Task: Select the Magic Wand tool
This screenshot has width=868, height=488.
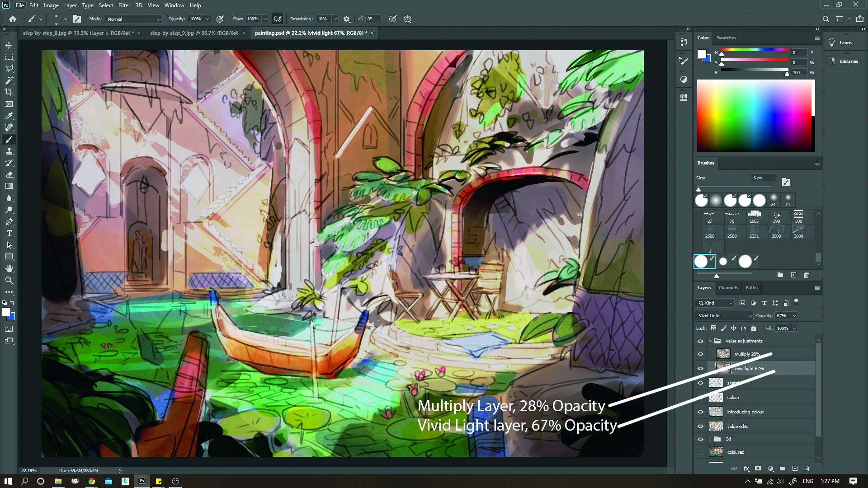Action: [9, 80]
